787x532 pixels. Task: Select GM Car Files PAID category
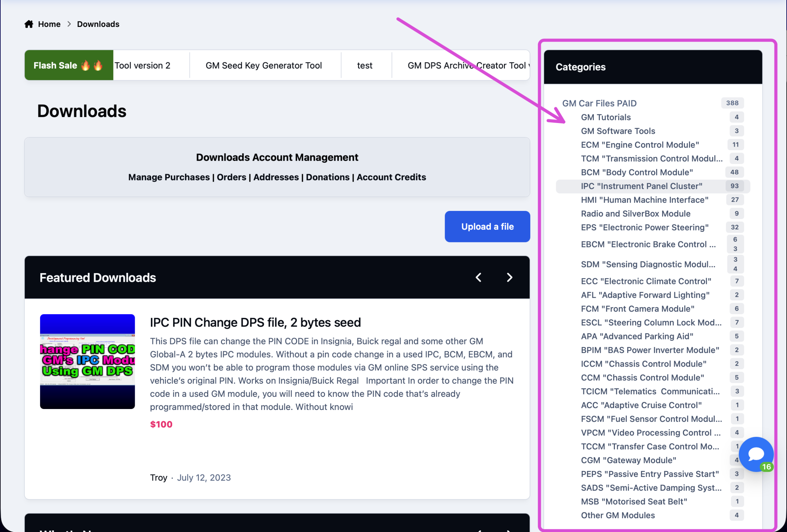pyautogui.click(x=599, y=103)
